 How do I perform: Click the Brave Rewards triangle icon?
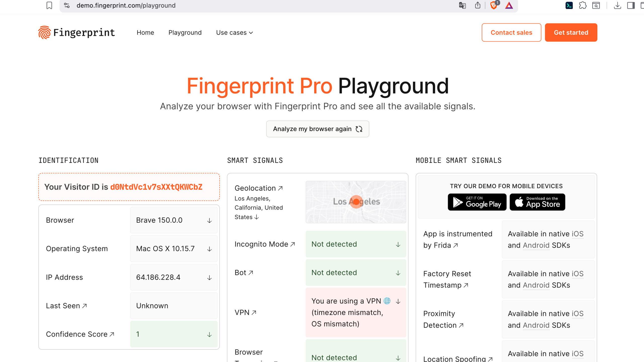(509, 5)
